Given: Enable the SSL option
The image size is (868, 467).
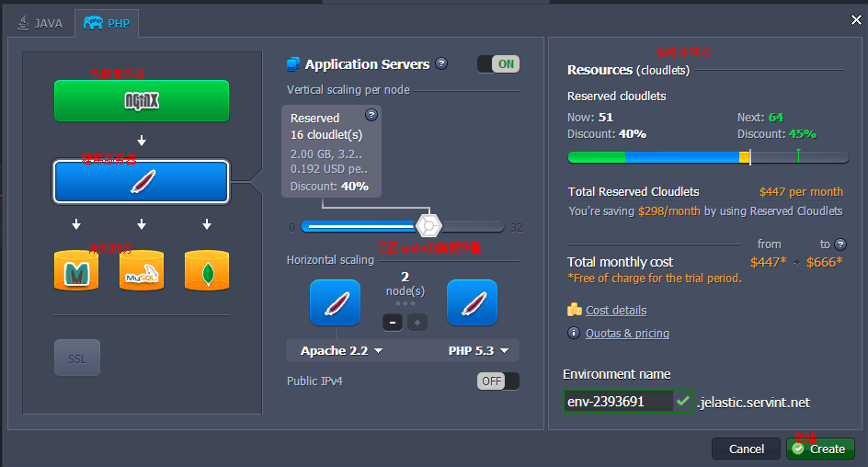Looking at the screenshot, I should tap(77, 359).
